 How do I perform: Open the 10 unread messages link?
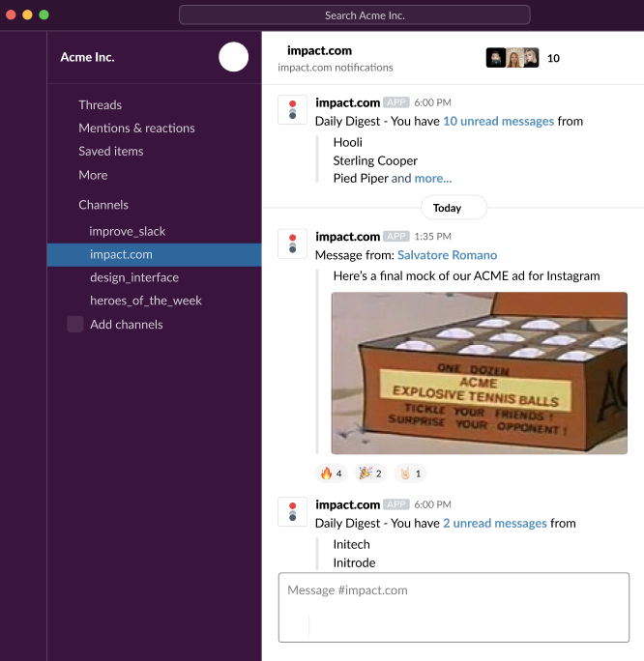(x=498, y=121)
